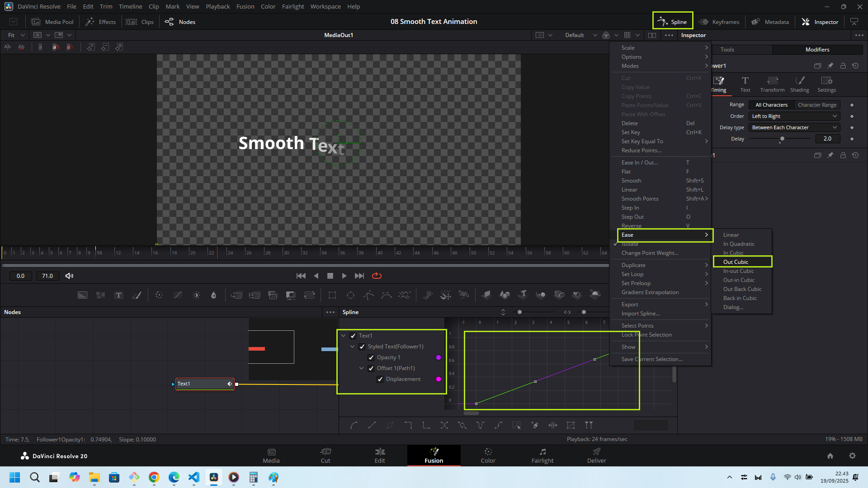Click the Text tool in Fusion toolbar
Screen dimensions: 868x488
click(118, 295)
